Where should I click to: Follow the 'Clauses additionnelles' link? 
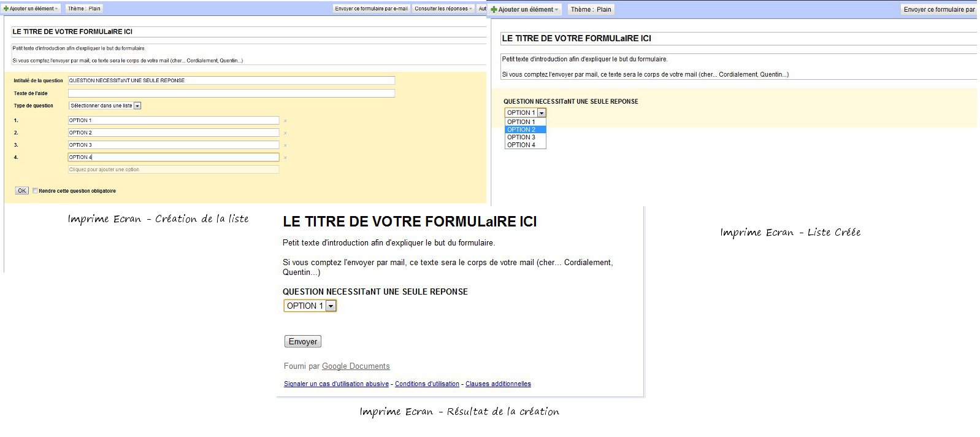498,384
